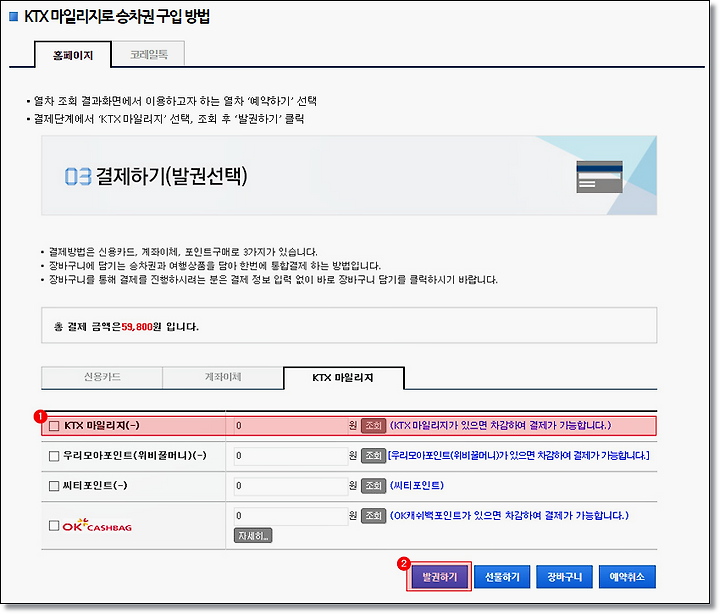
Task: Click the blue 우리모아포인트 deduction note
Action: coord(518,455)
